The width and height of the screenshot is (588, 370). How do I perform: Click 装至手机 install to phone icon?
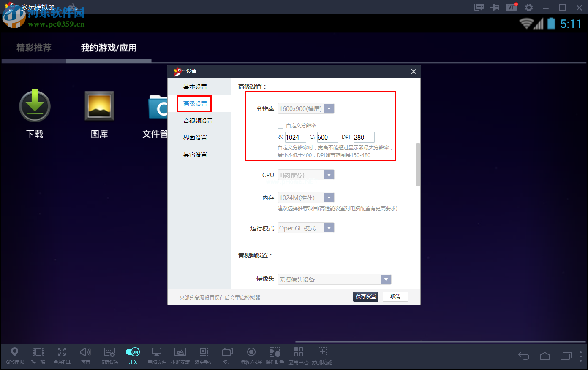tap(204, 355)
